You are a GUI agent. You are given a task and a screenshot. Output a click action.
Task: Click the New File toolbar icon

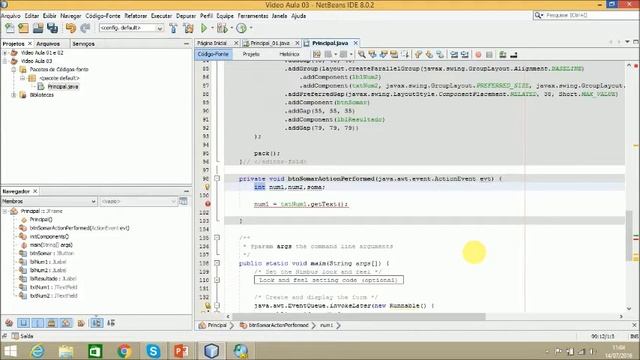pyautogui.click(x=9, y=28)
